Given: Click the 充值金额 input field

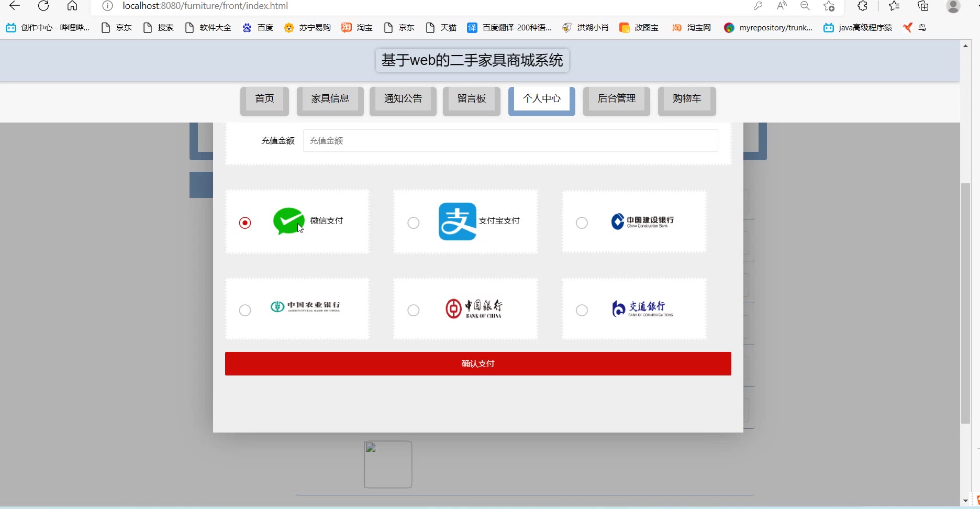Looking at the screenshot, I should click(x=510, y=140).
